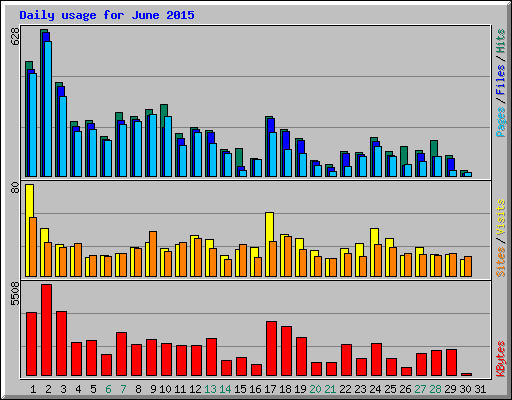Click the Files legend label

point(501,80)
